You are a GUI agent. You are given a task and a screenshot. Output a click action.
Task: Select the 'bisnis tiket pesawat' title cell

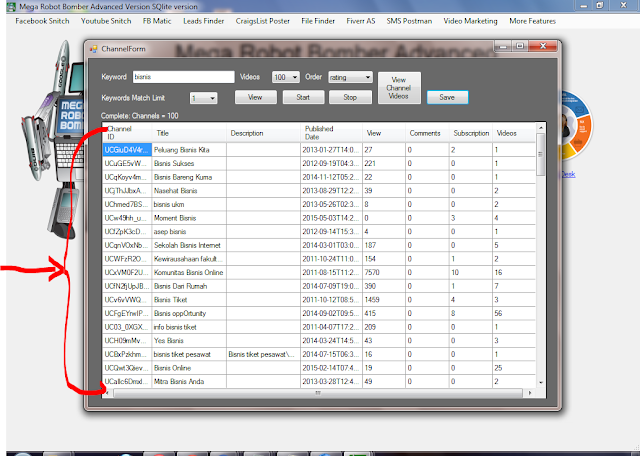coord(189,354)
